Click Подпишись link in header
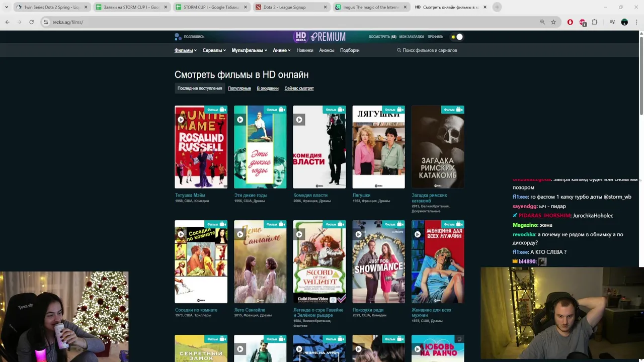Screen dimensions: 644x362 pos(194,37)
